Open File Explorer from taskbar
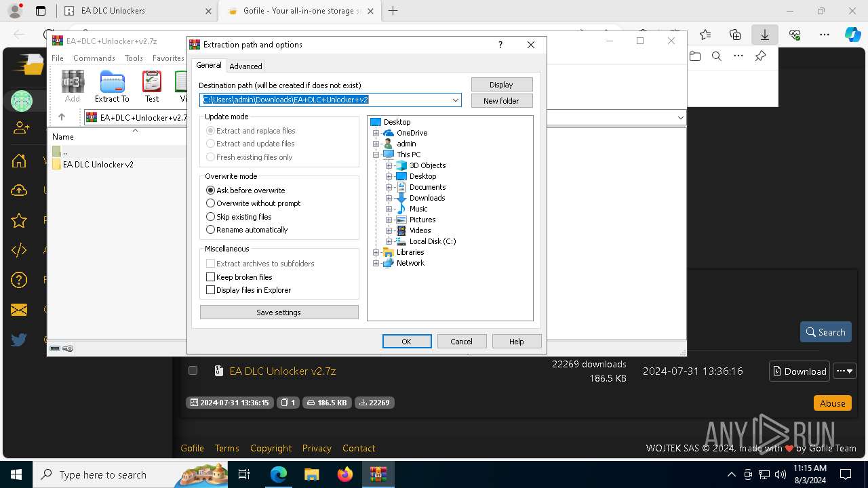The width and height of the screenshot is (868, 488). coord(311,474)
